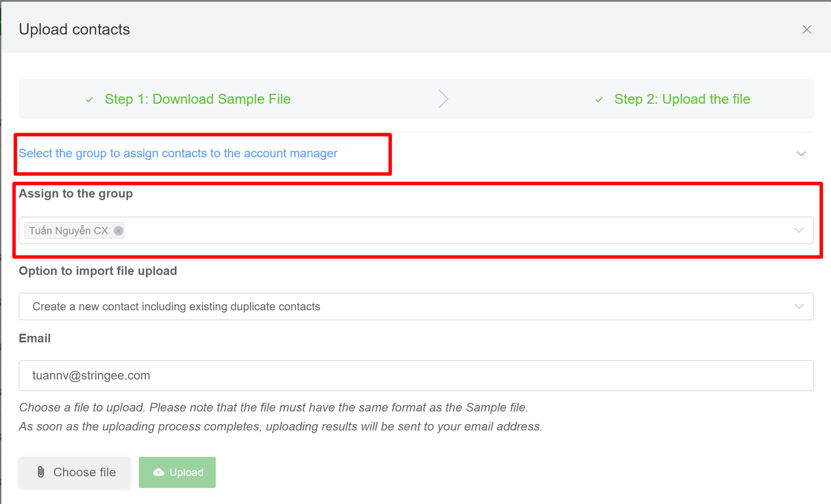
Task: Go to Step 2: Upload the file
Action: (682, 99)
